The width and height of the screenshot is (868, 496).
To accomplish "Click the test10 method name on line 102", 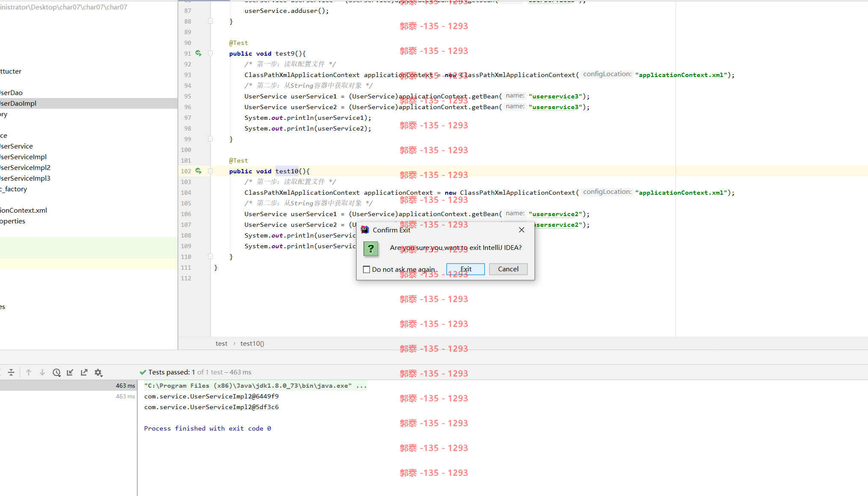I will [x=287, y=171].
